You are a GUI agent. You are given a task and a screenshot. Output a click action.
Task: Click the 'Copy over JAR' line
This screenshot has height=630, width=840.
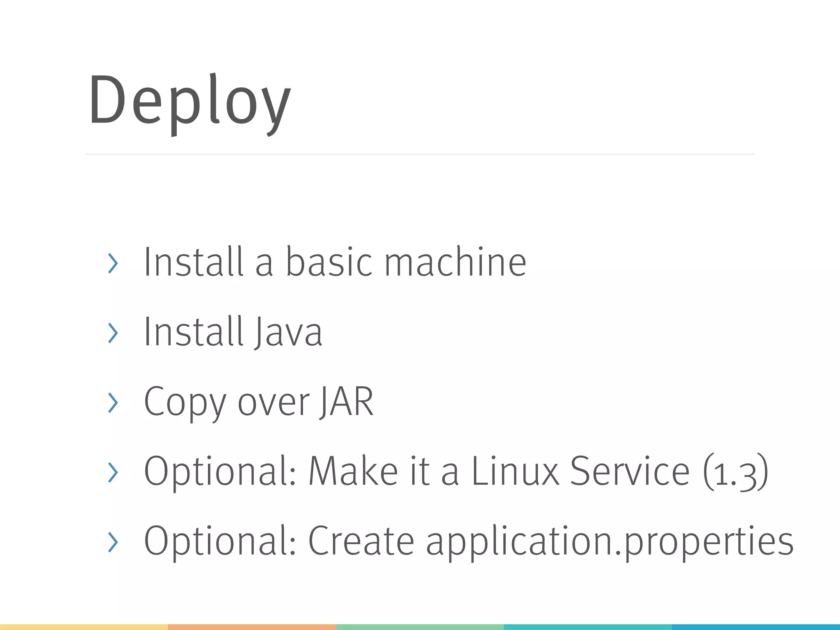pyautogui.click(x=258, y=402)
